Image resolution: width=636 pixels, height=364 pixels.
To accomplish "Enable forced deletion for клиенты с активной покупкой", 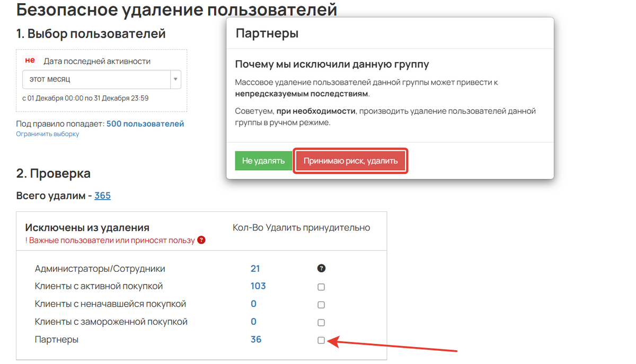I will [321, 287].
